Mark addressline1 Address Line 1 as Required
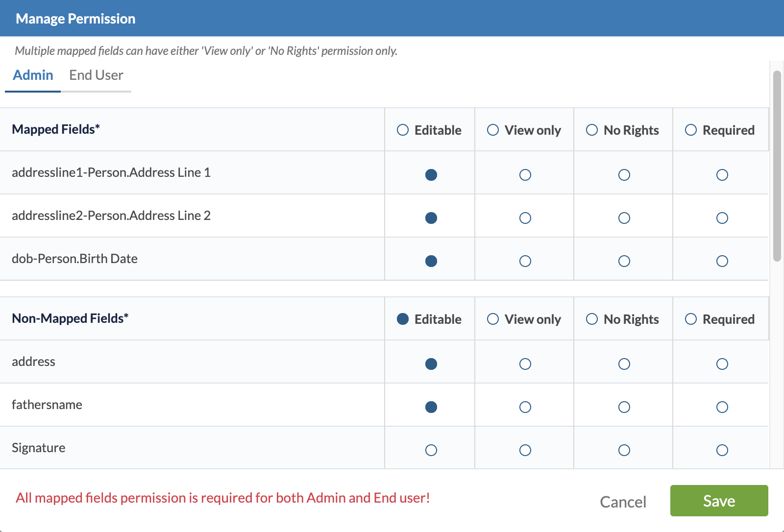784x532 pixels. [x=722, y=175]
